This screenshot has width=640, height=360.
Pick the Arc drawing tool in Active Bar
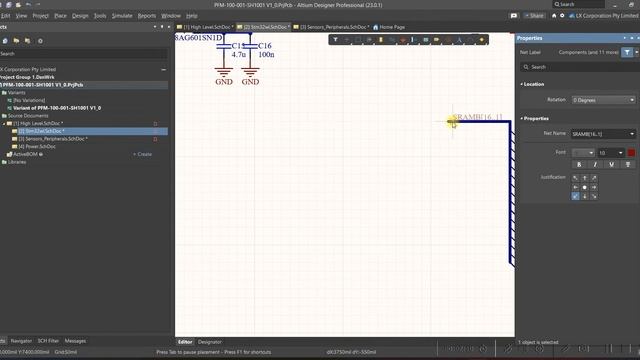[471, 40]
